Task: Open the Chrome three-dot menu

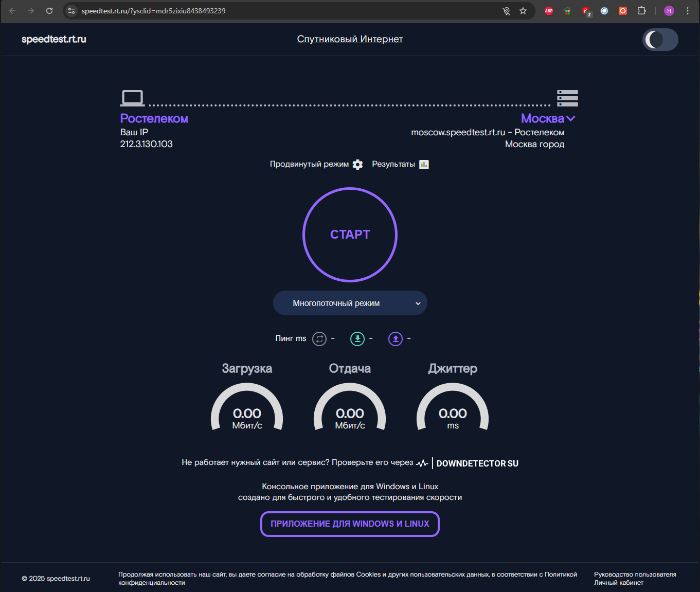Action: [688, 11]
